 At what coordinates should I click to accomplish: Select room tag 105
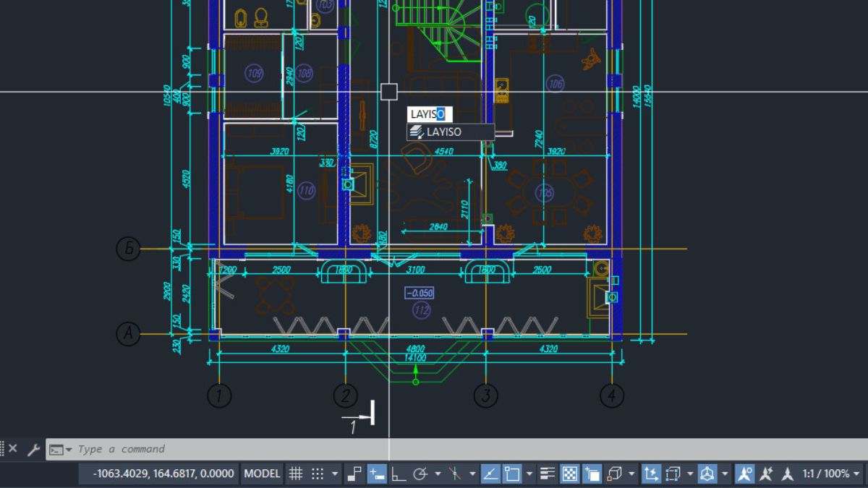544,192
